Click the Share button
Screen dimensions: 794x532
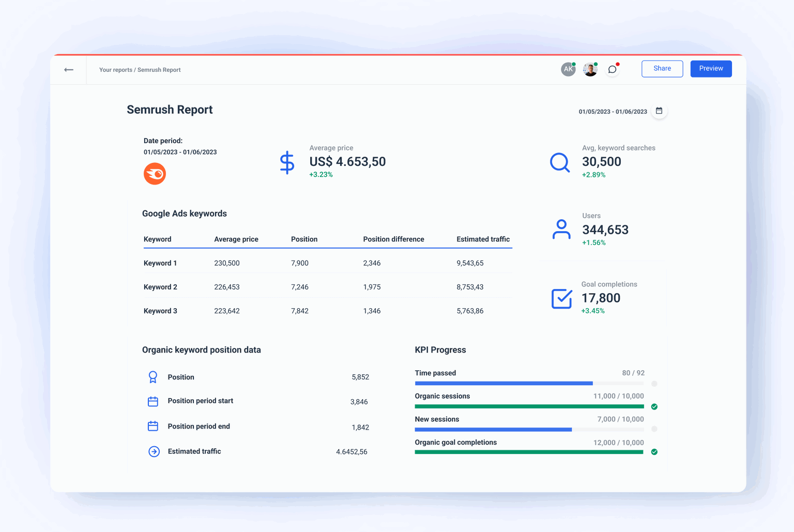(662, 68)
